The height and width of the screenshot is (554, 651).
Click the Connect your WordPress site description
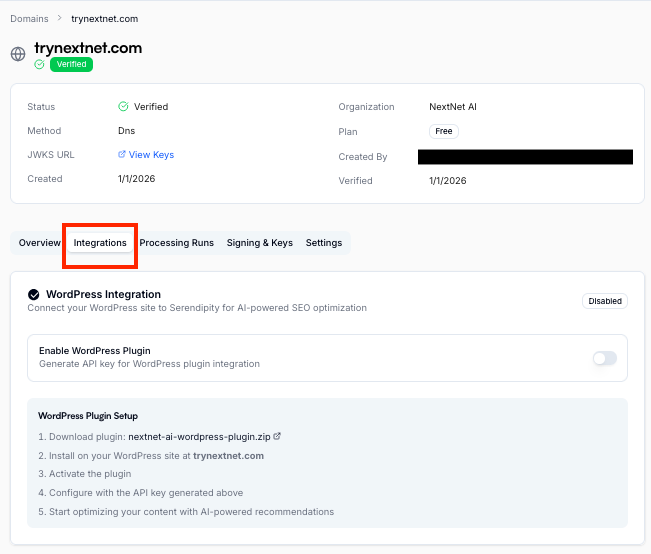tap(197, 308)
